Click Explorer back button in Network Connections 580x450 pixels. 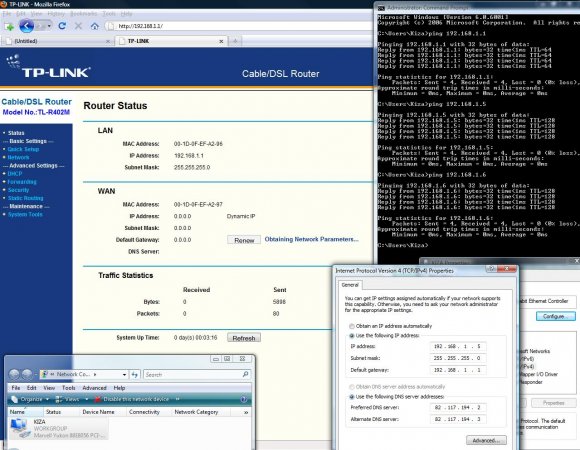pos(14,374)
